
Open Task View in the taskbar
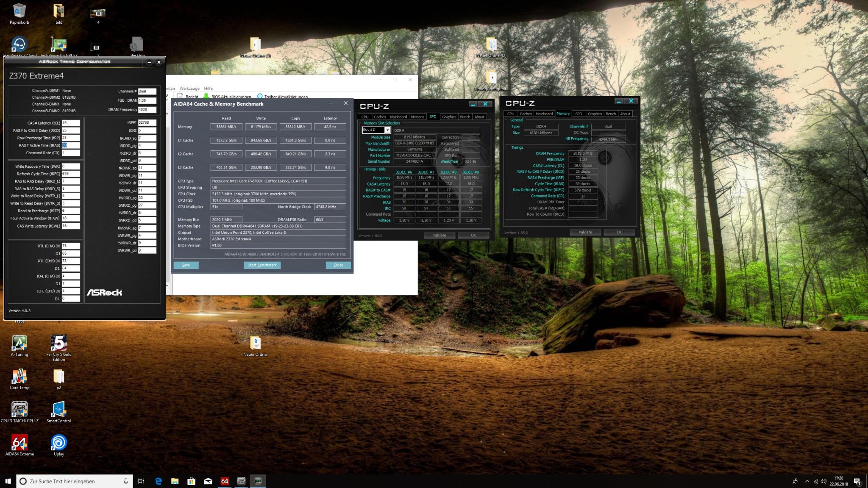pyautogui.click(x=141, y=481)
